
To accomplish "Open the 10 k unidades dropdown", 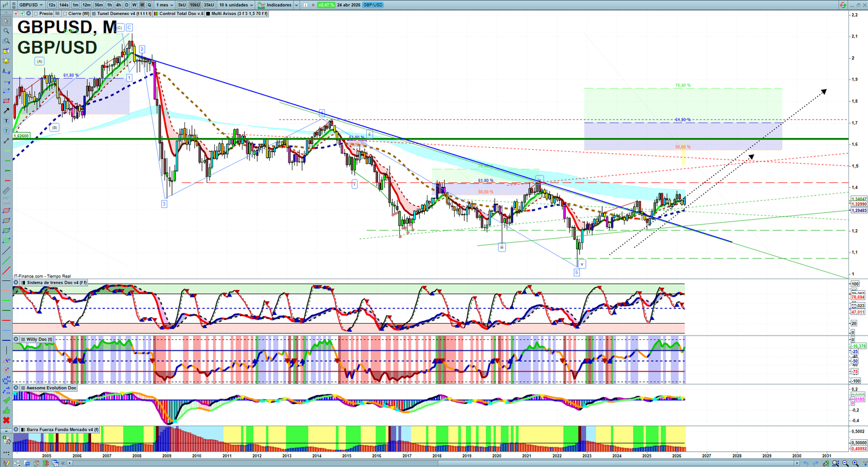I will click(236, 5).
